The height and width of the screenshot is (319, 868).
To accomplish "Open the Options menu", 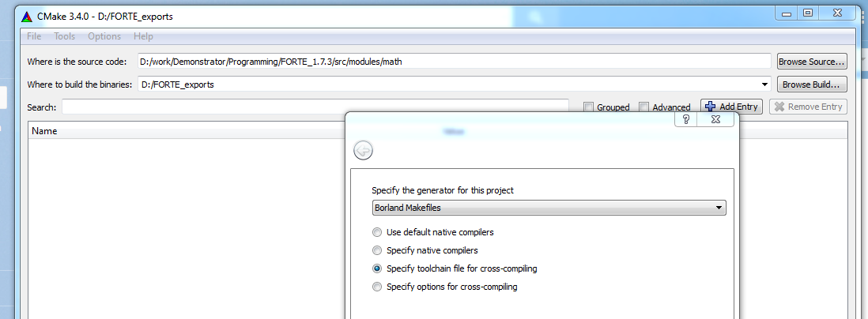I will click(x=104, y=36).
